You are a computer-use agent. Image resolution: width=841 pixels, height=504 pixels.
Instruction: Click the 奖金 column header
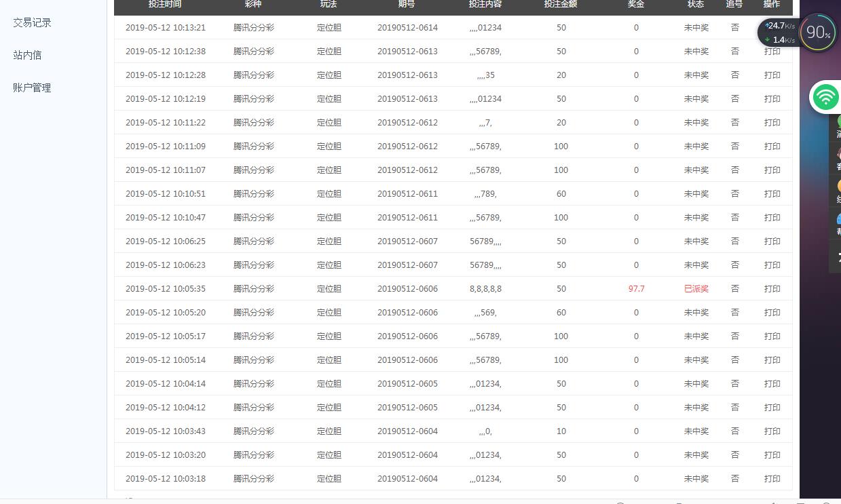pos(636,4)
